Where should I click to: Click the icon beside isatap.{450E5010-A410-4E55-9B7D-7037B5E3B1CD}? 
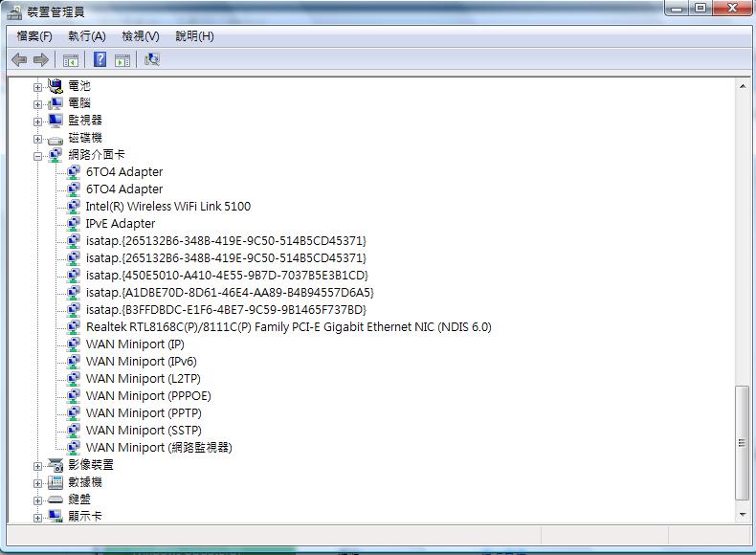(x=74, y=276)
